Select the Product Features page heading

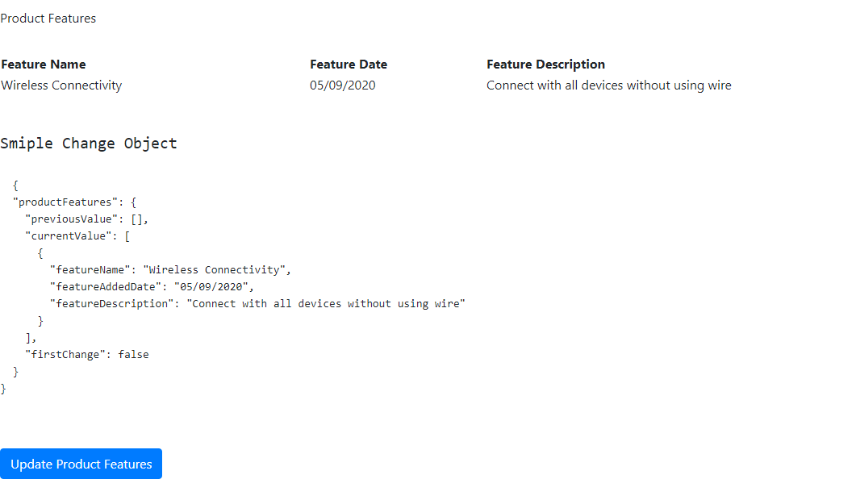(48, 18)
